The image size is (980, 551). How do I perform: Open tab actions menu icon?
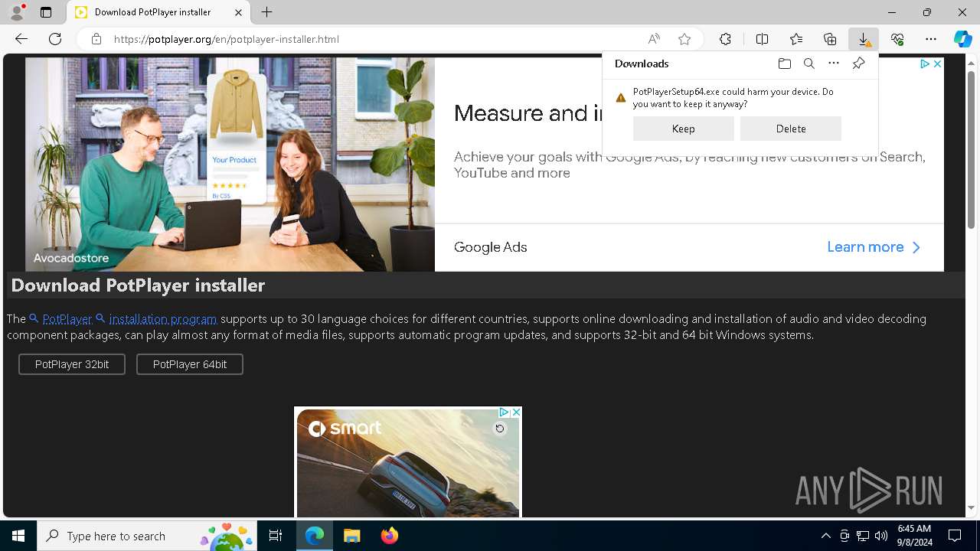(x=46, y=12)
